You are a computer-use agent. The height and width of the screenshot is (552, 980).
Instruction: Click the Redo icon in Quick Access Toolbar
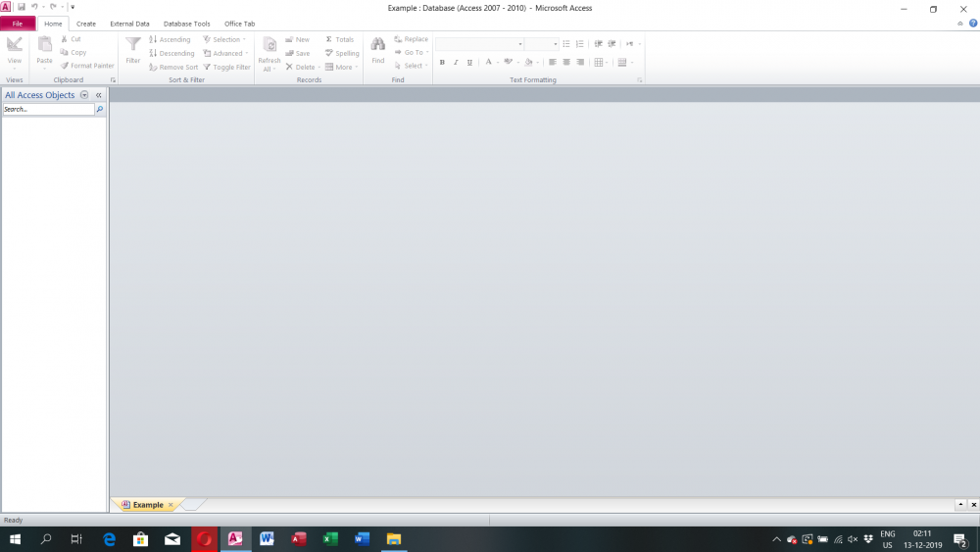click(x=53, y=7)
